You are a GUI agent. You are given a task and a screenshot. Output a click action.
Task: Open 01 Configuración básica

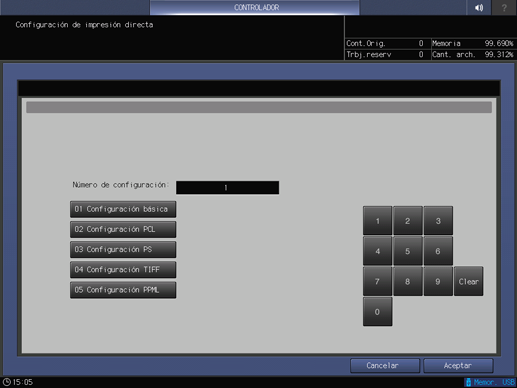coord(123,209)
